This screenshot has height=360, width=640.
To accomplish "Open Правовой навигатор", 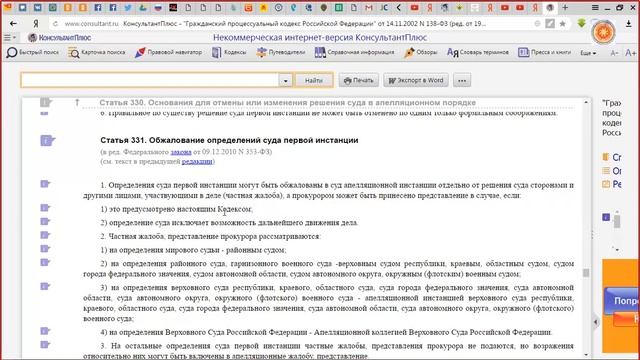I will coord(168,53).
